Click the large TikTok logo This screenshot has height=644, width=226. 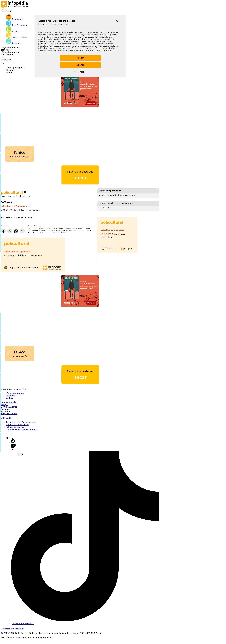tap(85, 536)
